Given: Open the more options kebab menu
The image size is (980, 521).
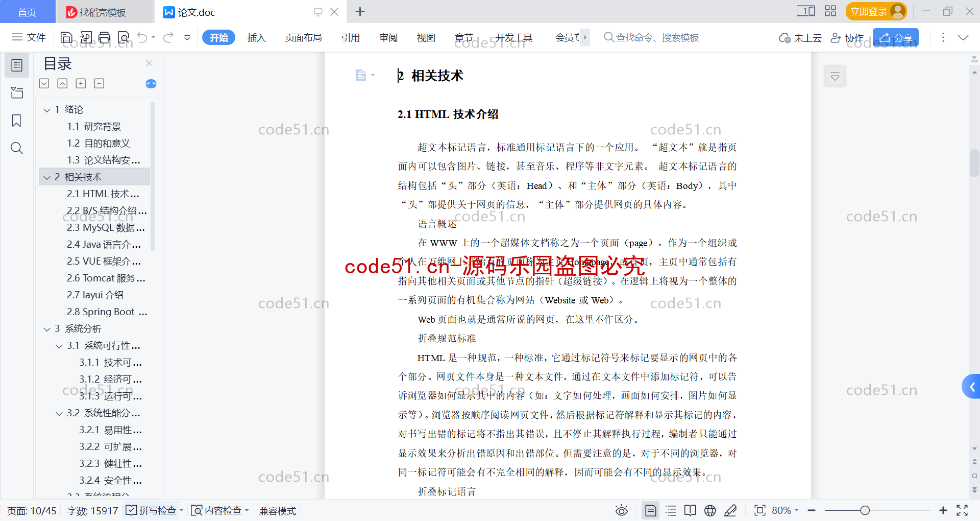Looking at the screenshot, I should [943, 37].
